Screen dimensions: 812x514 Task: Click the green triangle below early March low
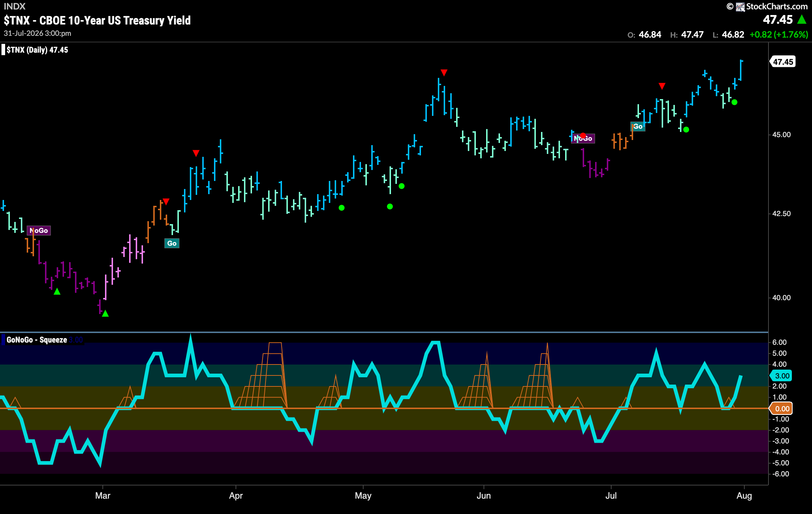click(x=105, y=313)
